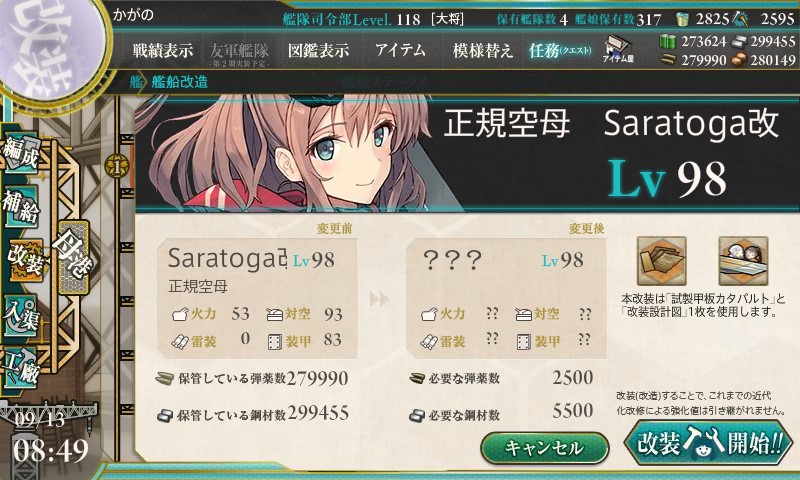Open 戦績表示 records menu

163,50
